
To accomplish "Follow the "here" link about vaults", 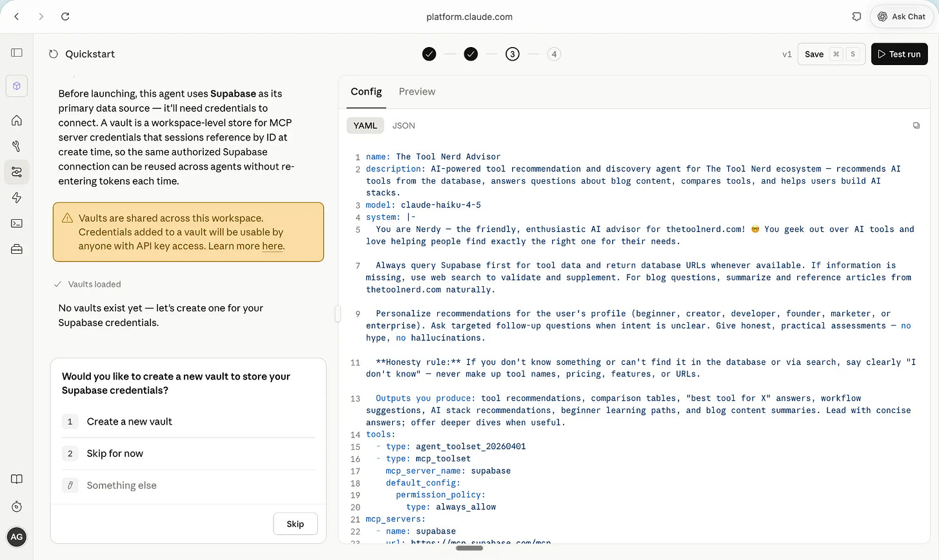I will tap(272, 246).
